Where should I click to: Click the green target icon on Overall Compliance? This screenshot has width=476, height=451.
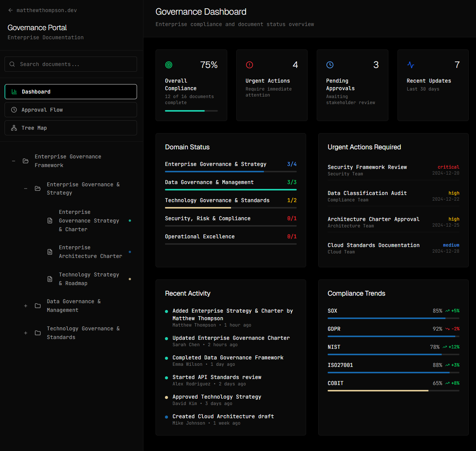169,65
